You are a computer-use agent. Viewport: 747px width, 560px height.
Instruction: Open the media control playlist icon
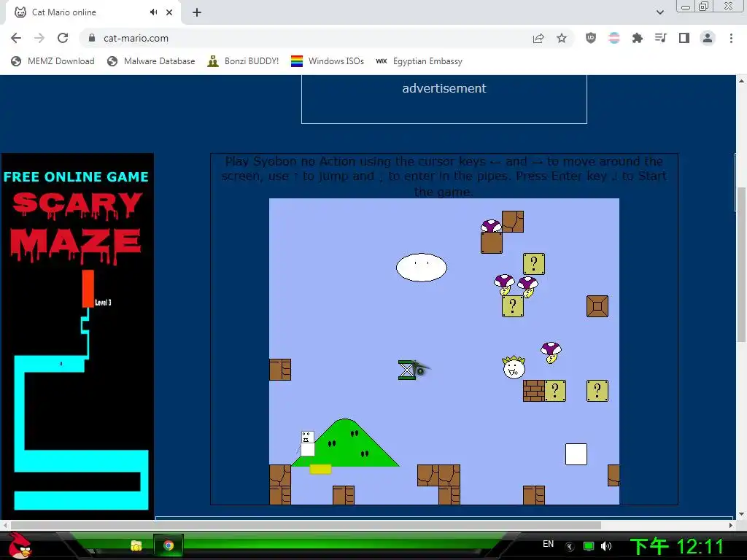point(661,38)
